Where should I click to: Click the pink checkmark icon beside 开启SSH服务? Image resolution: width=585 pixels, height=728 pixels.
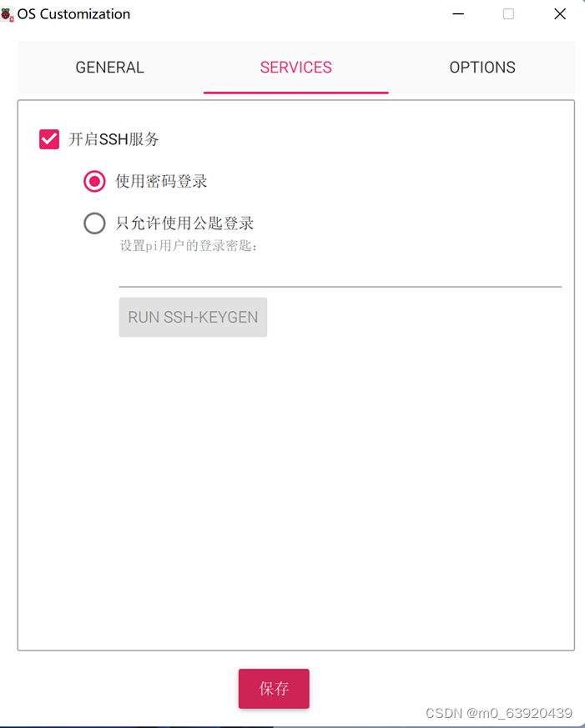[48, 138]
